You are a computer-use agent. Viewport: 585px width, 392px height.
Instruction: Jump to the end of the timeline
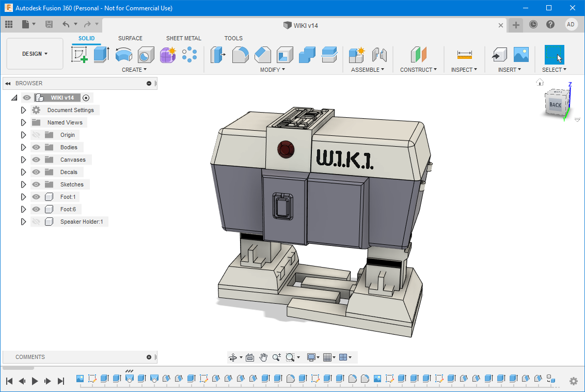tap(61, 381)
